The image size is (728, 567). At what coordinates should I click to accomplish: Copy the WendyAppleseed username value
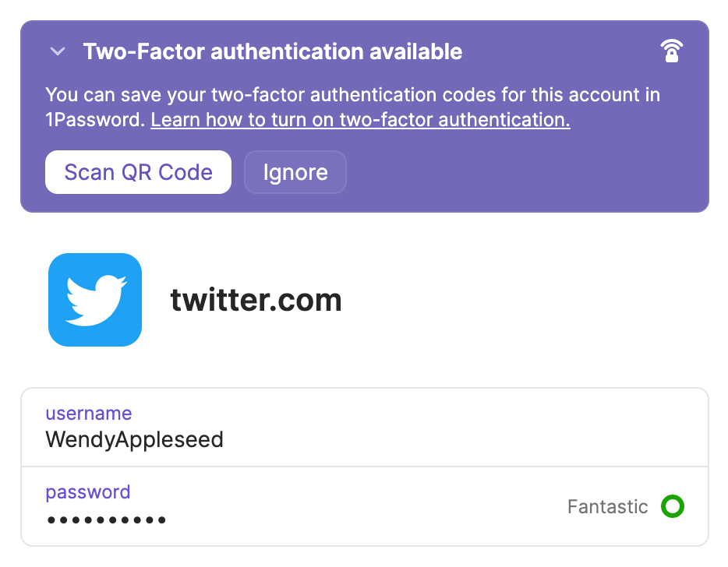click(x=135, y=439)
